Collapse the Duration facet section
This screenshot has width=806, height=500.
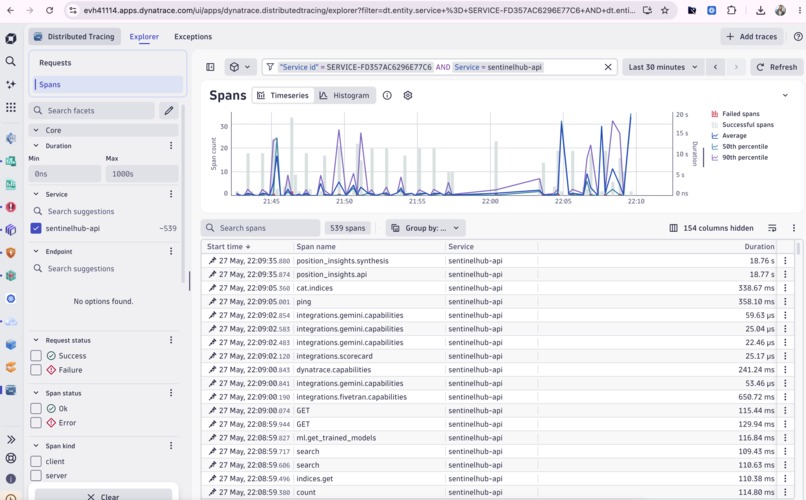(36, 145)
